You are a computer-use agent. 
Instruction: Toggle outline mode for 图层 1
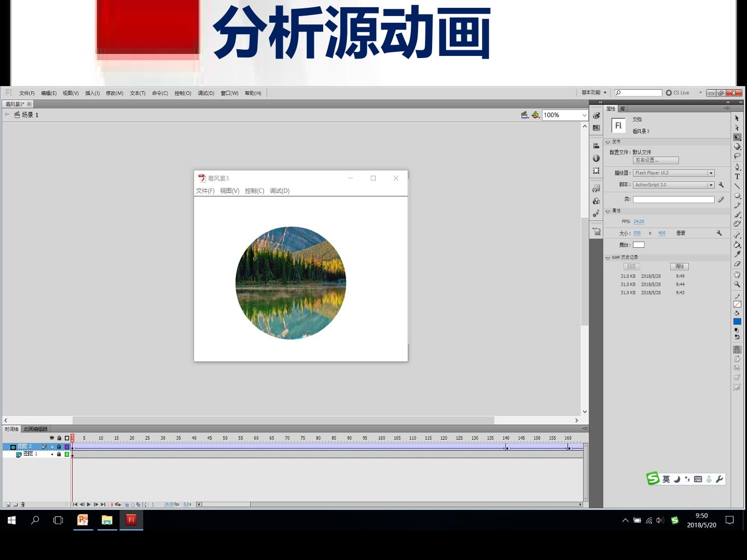tap(67, 454)
